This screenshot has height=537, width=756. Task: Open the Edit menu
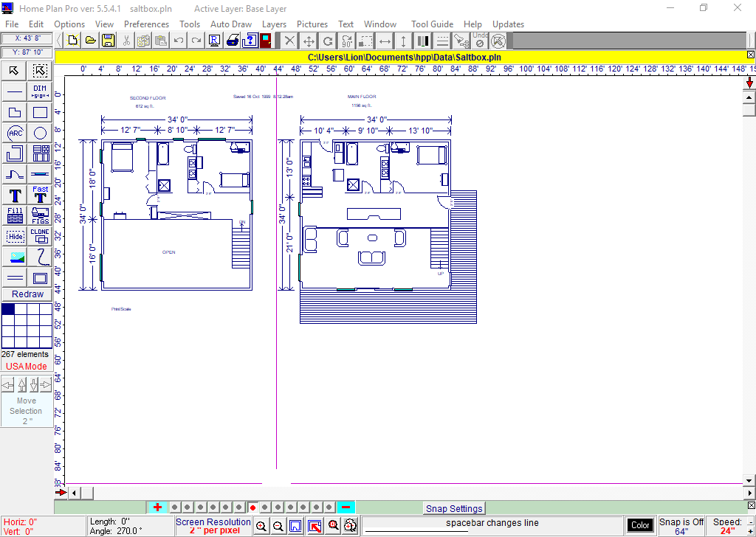[36, 24]
